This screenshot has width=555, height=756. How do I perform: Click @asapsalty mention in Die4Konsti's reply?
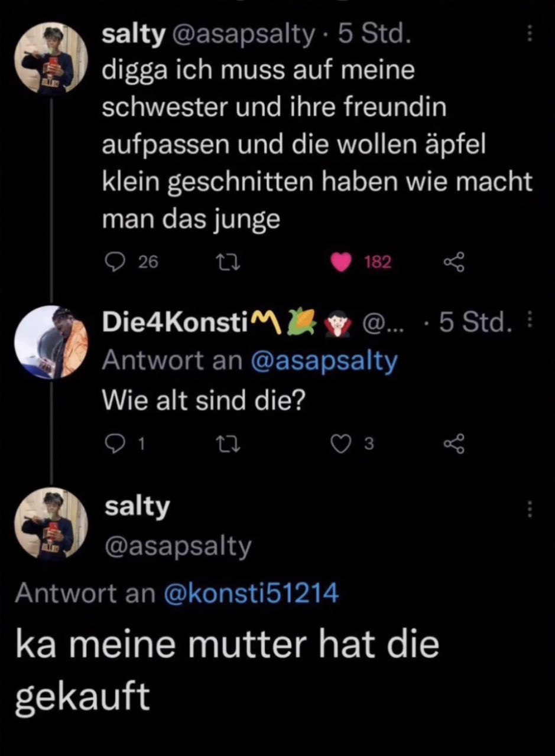(324, 361)
